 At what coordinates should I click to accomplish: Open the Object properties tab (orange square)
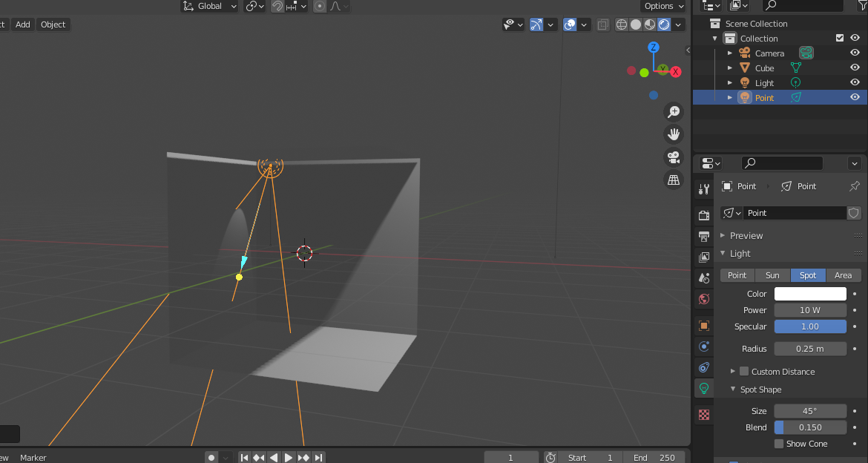(x=704, y=326)
